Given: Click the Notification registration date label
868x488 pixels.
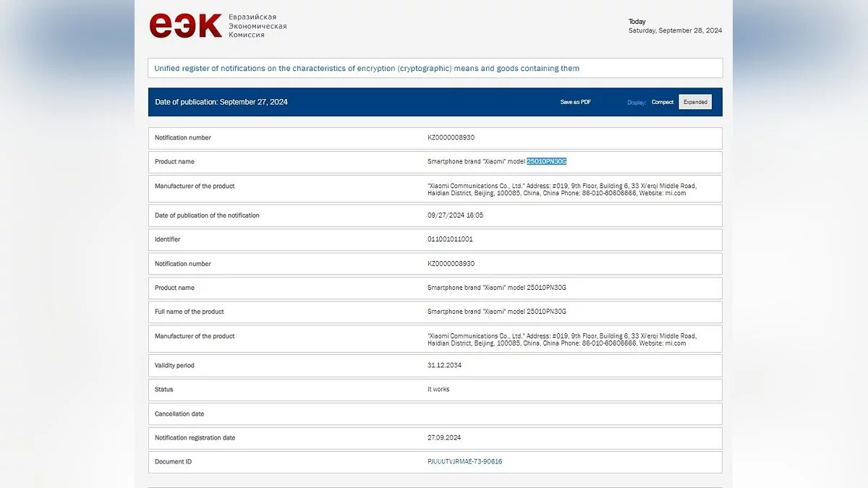Looking at the screenshot, I should pyautogui.click(x=195, y=437).
